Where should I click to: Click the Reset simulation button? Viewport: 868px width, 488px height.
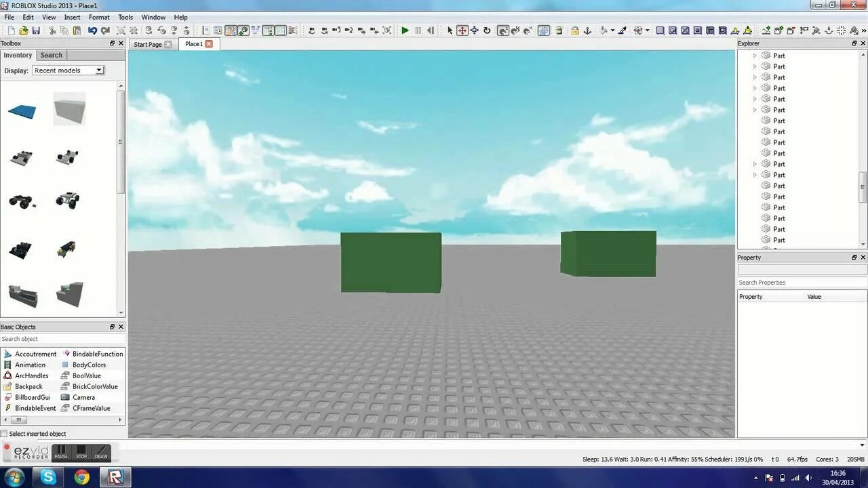pyautogui.click(x=430, y=30)
